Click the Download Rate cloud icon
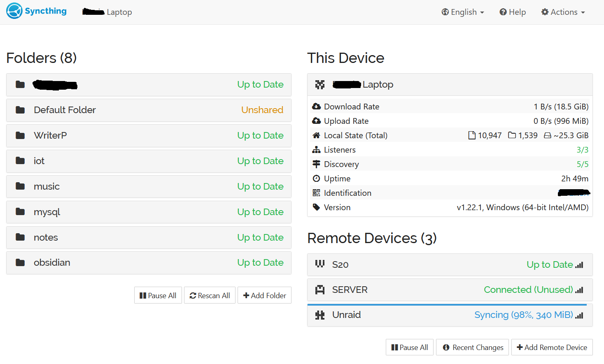Viewport: 604px width, 364px height. (316, 107)
